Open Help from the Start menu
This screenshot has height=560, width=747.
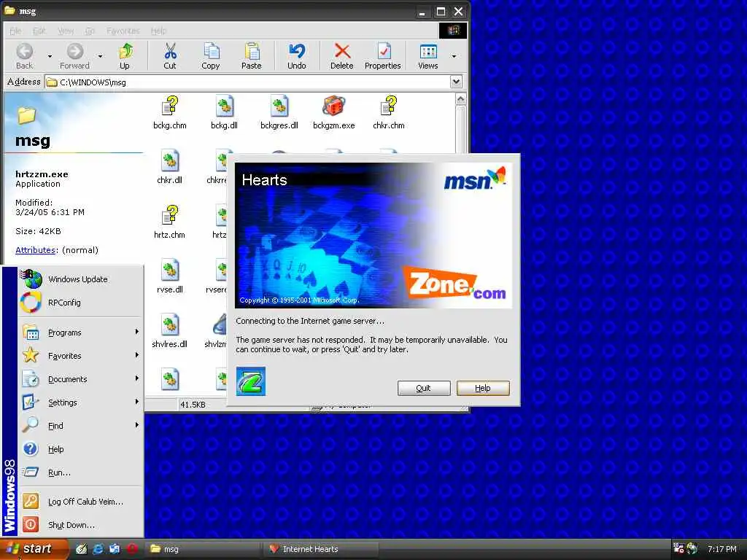pyautogui.click(x=80, y=449)
